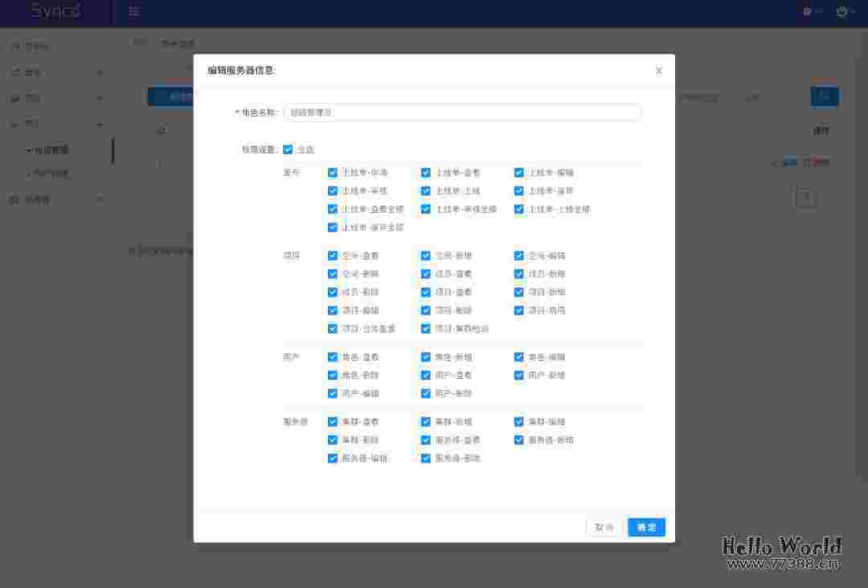Click the sidebar collapse hamburger icon
Screen dimensions: 868x588
(134, 11)
